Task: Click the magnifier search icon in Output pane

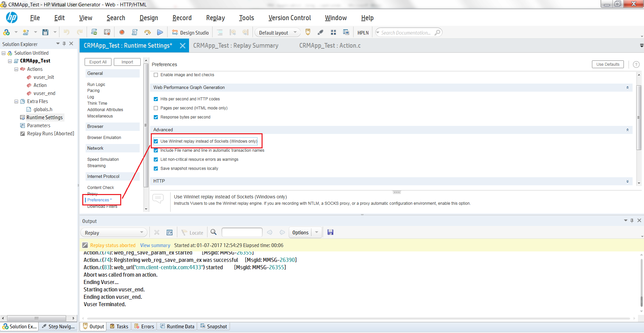Action: tap(214, 232)
